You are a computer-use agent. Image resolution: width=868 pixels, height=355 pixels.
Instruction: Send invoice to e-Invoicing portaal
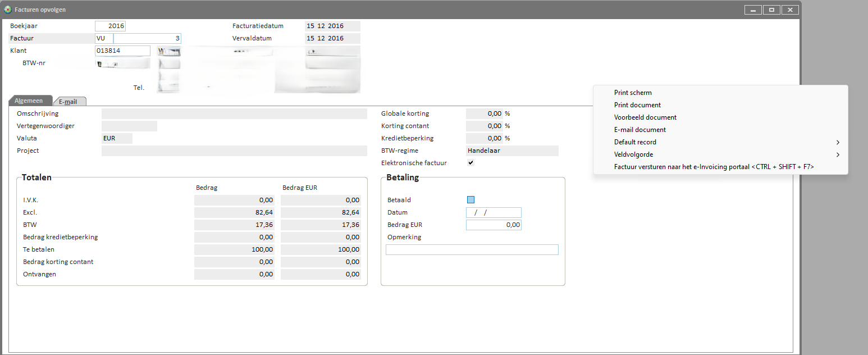coord(714,167)
